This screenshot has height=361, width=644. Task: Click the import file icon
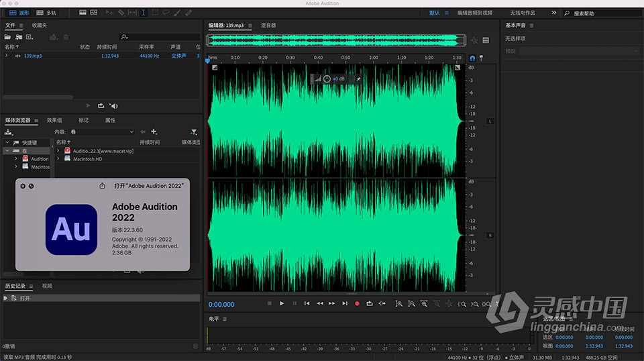tap(19, 37)
